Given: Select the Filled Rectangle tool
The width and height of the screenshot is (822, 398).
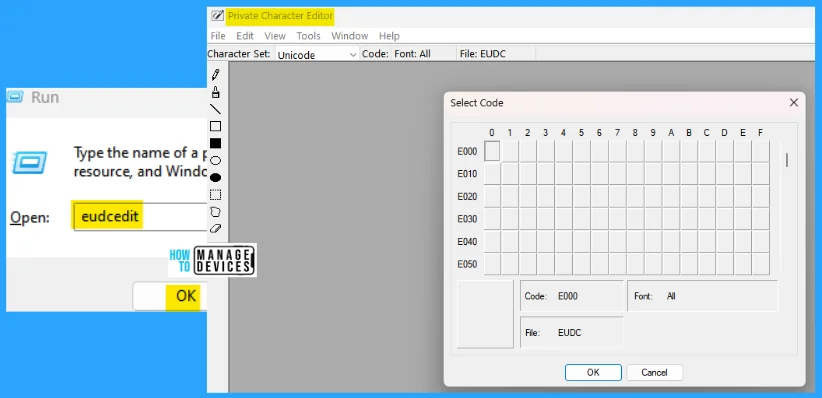Looking at the screenshot, I should (215, 143).
